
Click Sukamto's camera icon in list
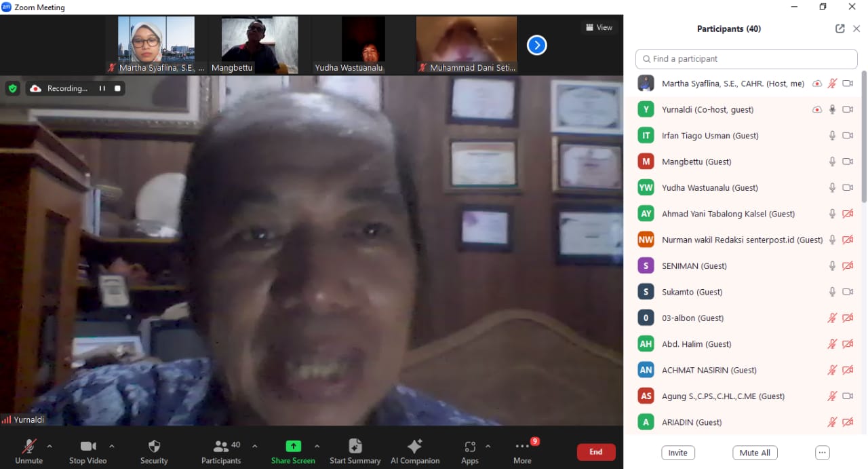click(848, 292)
